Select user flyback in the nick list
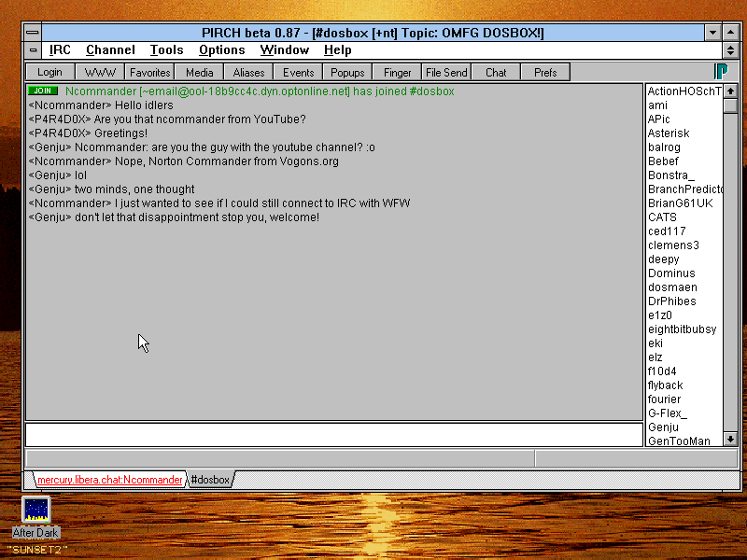 pos(684,385)
